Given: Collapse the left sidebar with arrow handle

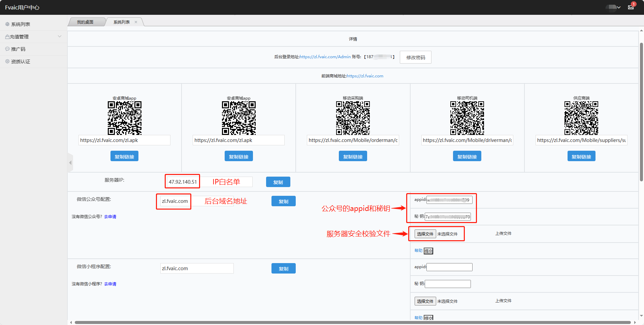Looking at the screenshot, I should 70,163.
